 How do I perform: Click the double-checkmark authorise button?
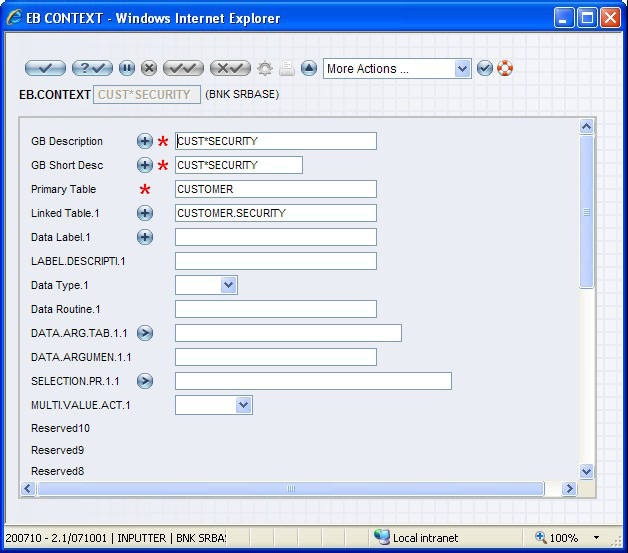tap(184, 68)
